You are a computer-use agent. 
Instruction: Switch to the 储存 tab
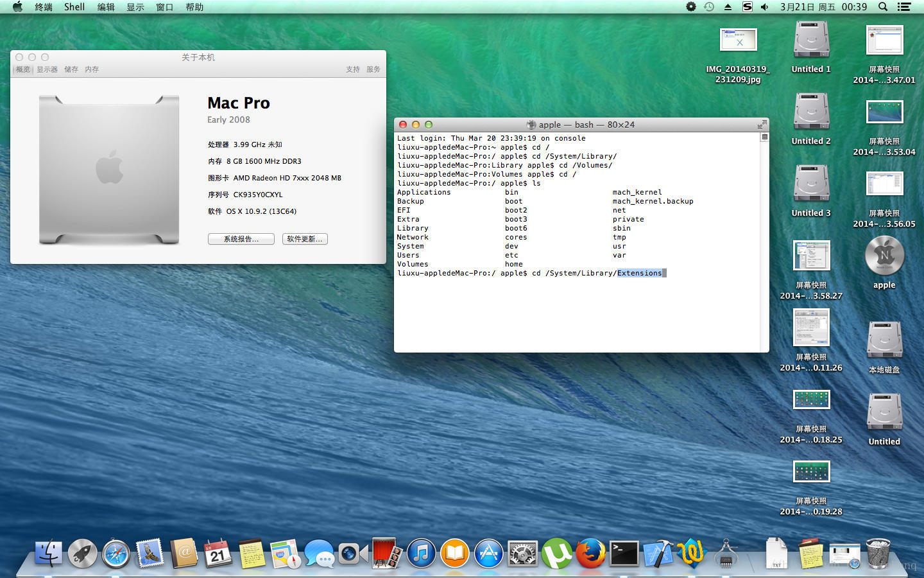[71, 69]
